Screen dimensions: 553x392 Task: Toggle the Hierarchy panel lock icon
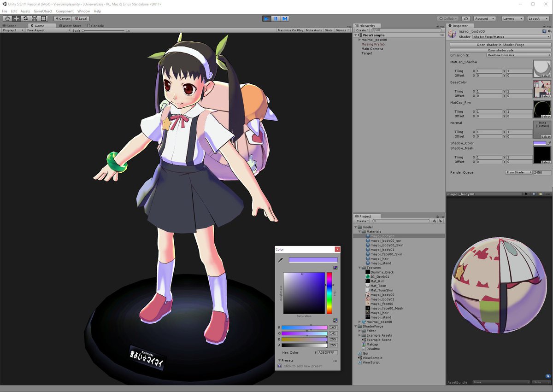click(437, 26)
